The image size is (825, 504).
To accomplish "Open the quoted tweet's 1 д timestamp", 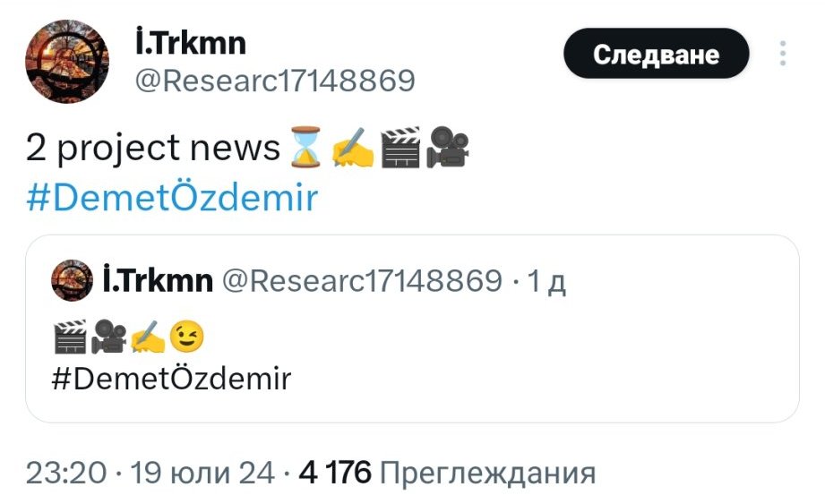I will 546,282.
